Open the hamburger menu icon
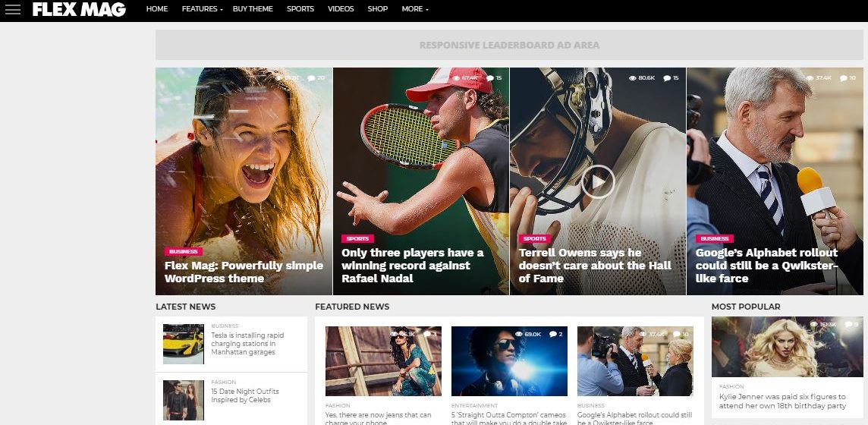 [12, 9]
